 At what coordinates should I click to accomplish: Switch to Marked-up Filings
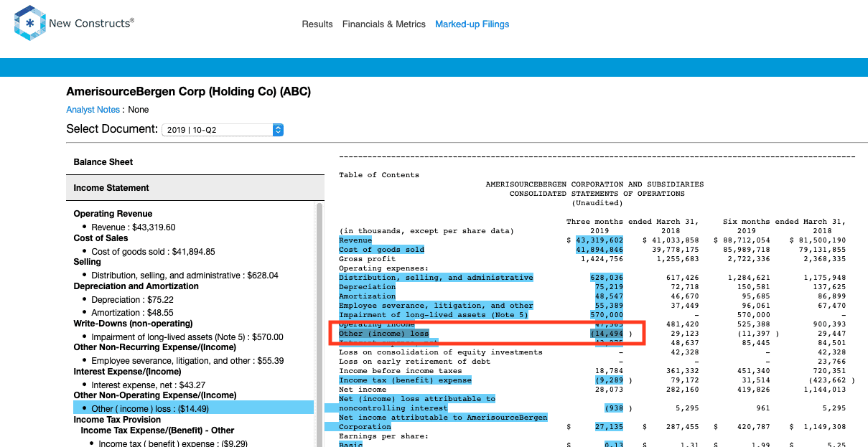[472, 24]
